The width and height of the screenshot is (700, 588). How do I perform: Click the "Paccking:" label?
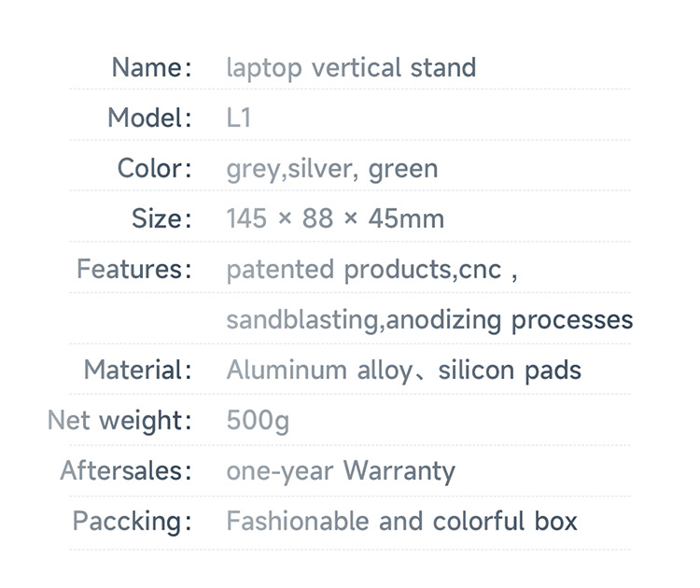tap(132, 521)
